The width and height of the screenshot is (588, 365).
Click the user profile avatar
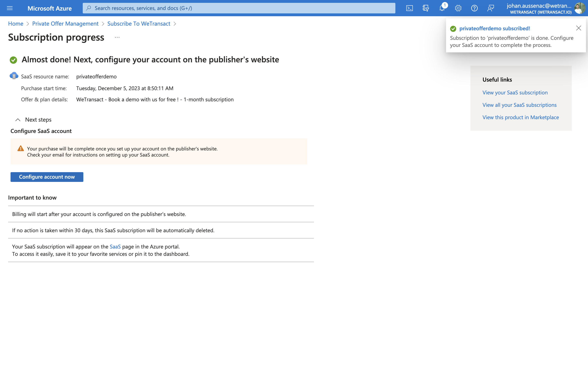(579, 8)
